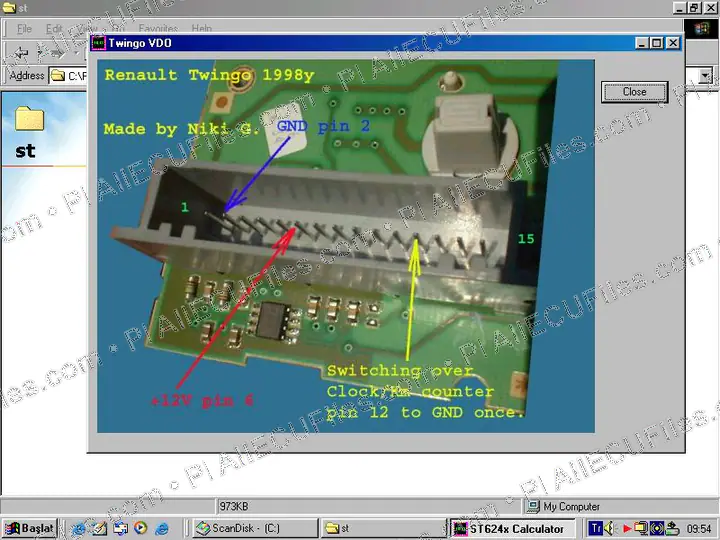Click the 973KB status bar entry
This screenshot has height=540, width=720.
point(233,506)
